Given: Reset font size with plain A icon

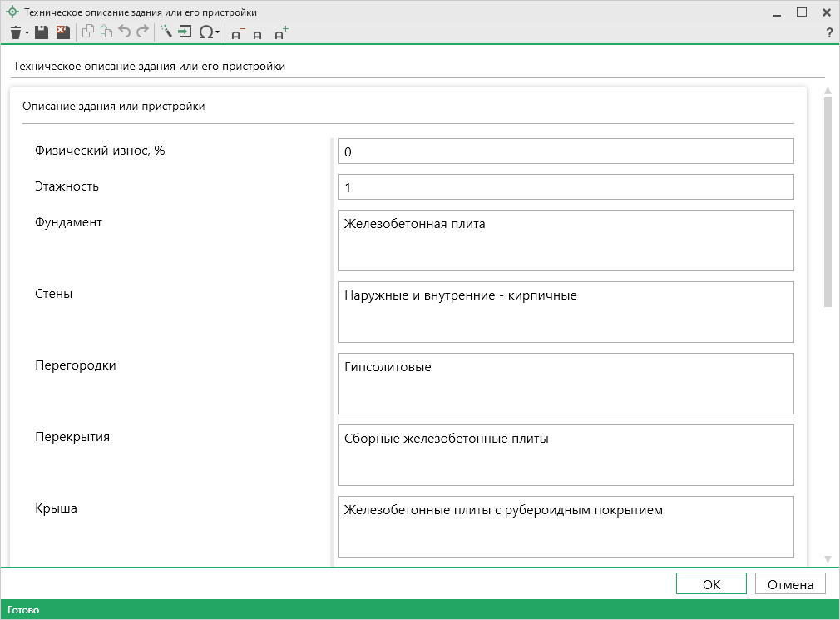Looking at the screenshot, I should point(258,35).
